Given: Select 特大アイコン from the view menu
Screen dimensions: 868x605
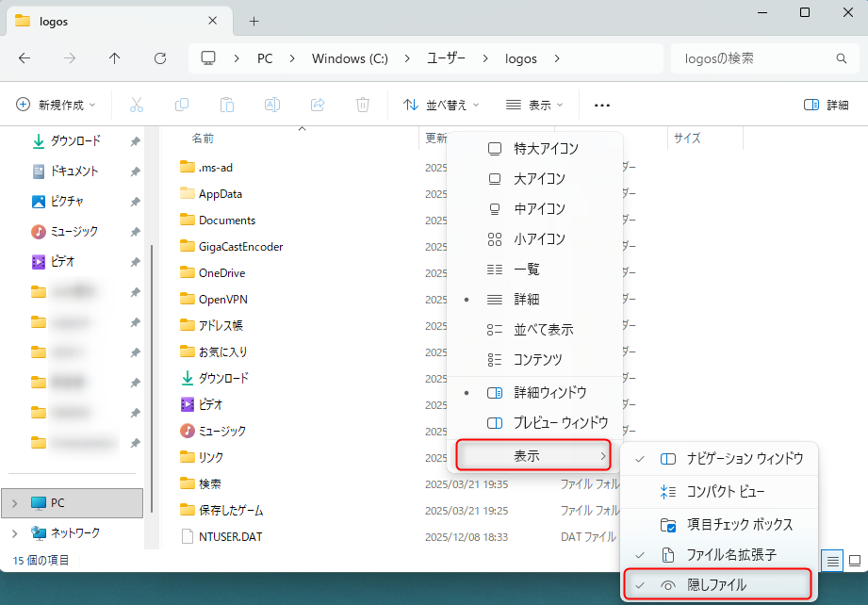Looking at the screenshot, I should [x=543, y=148].
